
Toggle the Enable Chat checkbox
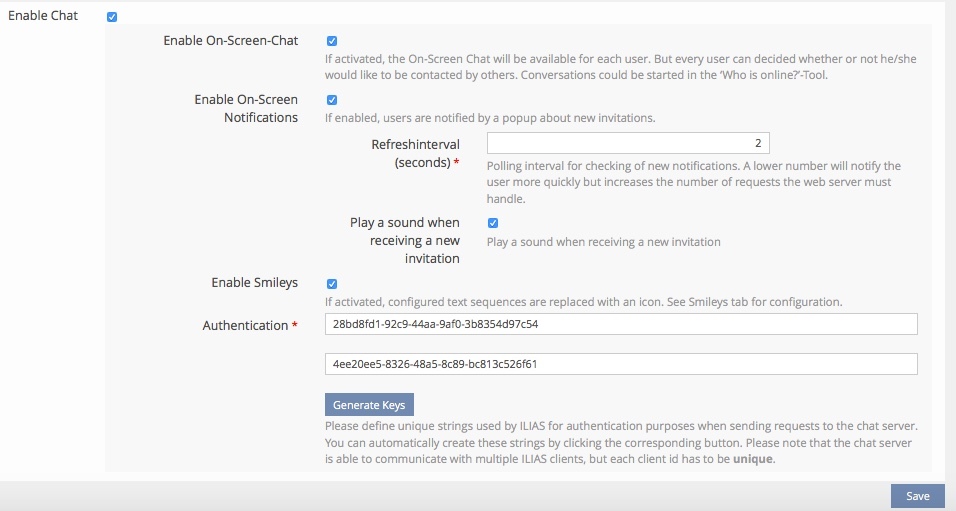[x=111, y=17]
